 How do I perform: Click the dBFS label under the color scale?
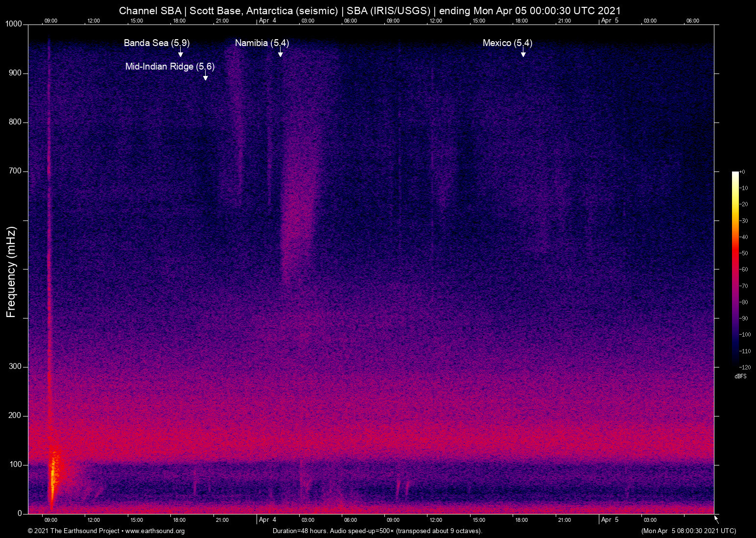(741, 376)
